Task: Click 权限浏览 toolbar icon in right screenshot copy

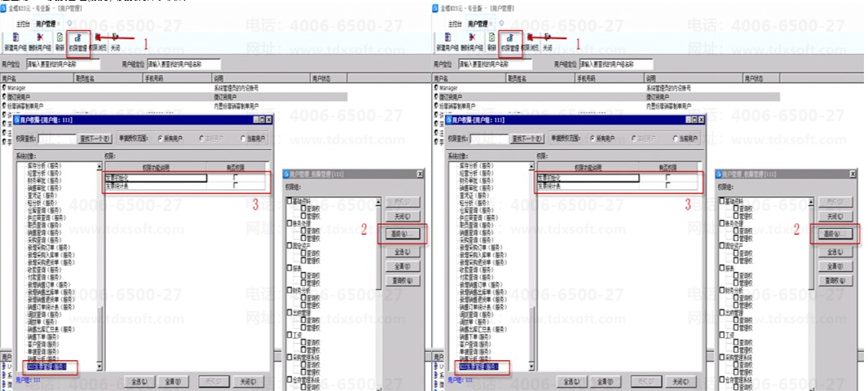Action: [x=530, y=42]
